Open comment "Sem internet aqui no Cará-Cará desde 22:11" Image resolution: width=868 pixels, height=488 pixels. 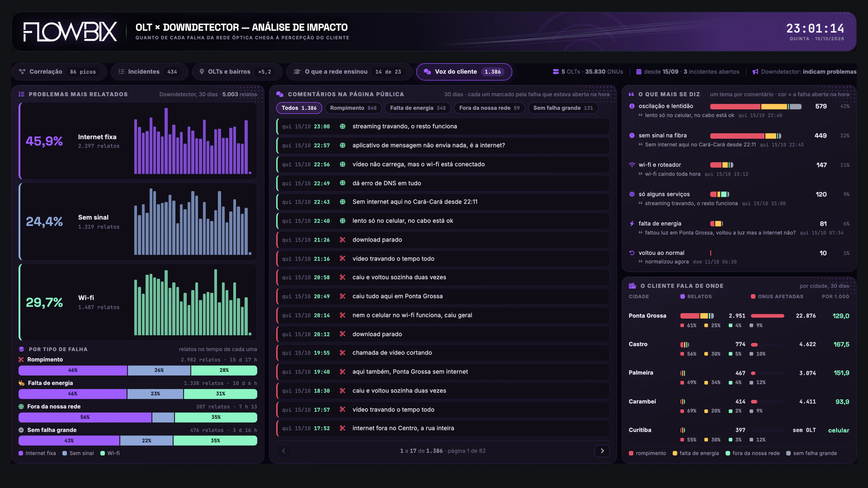pos(443,202)
